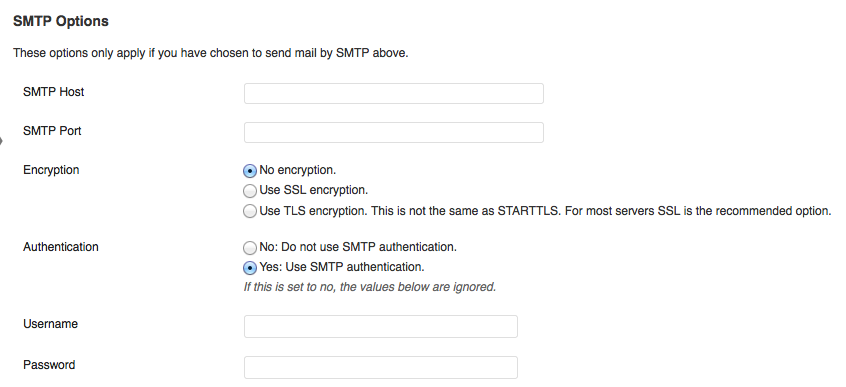Click into the SMTP Port field
Screen dimensions: 846x387
394,132
